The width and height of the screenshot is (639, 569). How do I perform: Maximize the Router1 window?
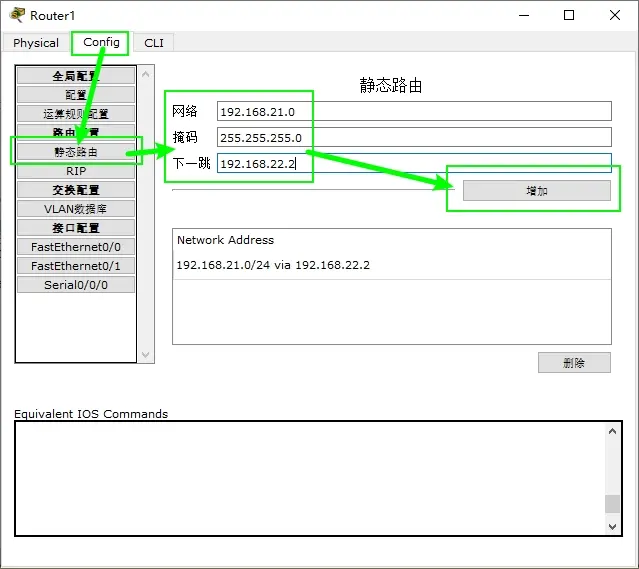tap(569, 15)
